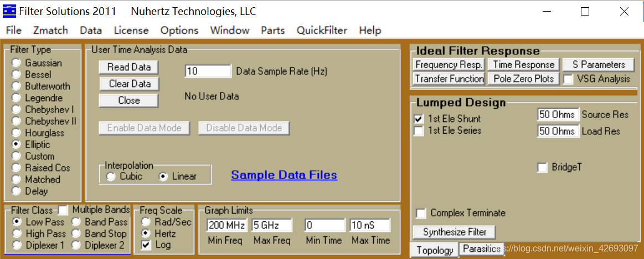Toggle the Log frequency scale checkbox
The image size is (644, 259).
146,246
